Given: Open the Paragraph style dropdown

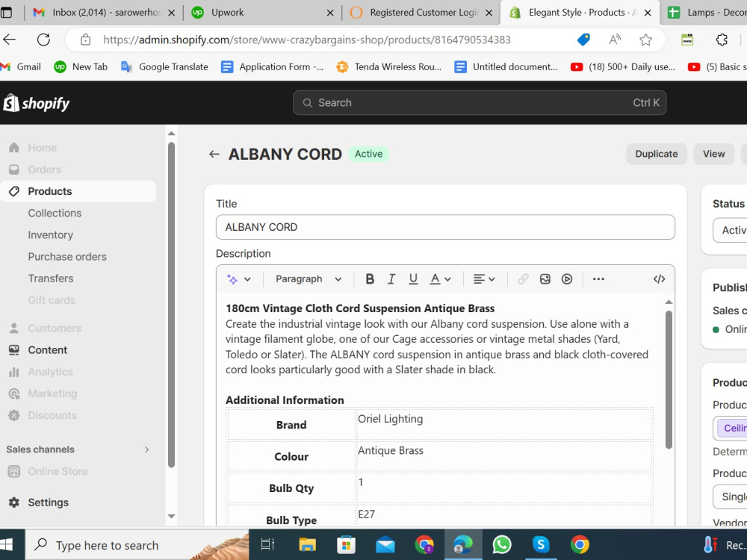Looking at the screenshot, I should coord(309,279).
